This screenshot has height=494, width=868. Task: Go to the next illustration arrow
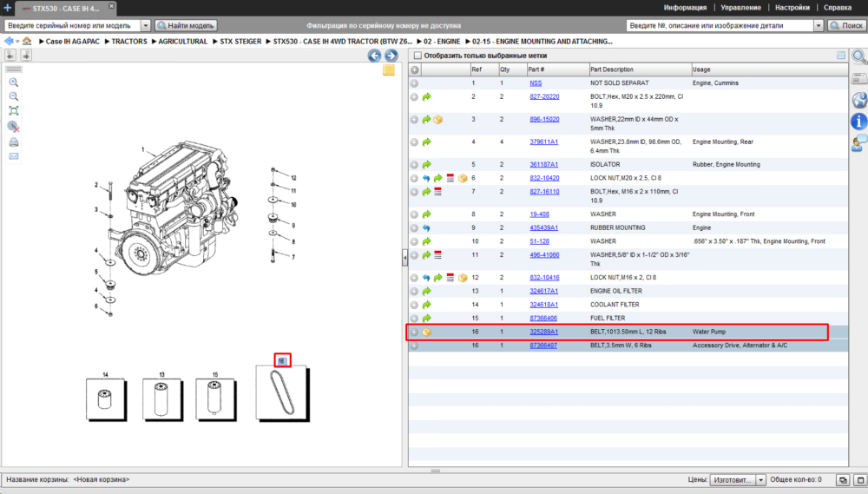(391, 56)
